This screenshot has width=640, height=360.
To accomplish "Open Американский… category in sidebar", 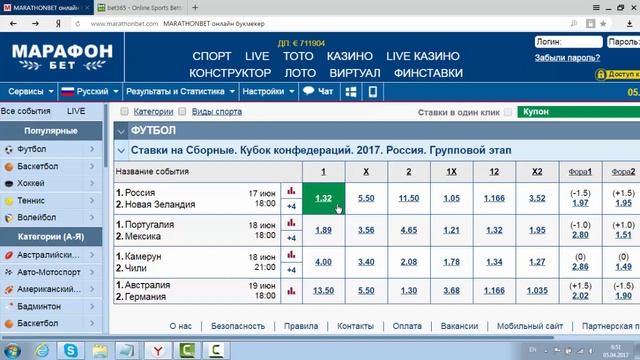I will [51, 289].
